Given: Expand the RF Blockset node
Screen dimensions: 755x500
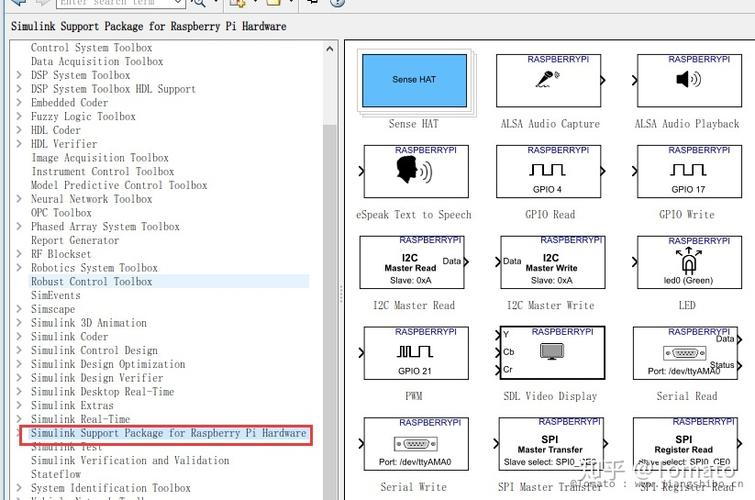Looking at the screenshot, I should tap(19, 254).
